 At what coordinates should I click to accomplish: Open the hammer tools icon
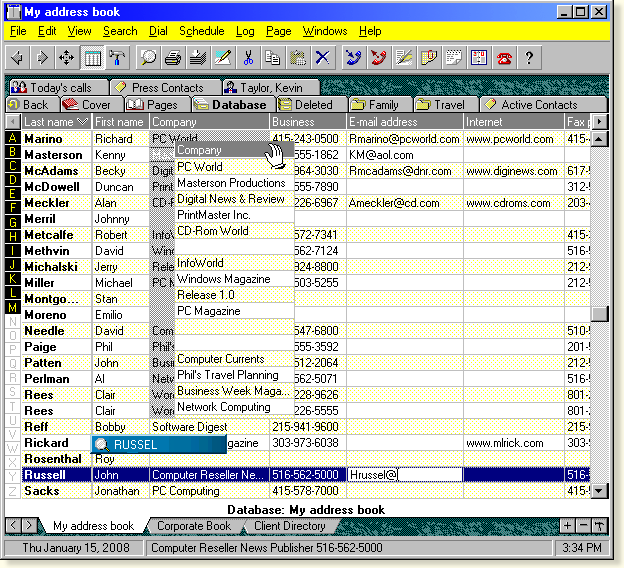[x=117, y=58]
